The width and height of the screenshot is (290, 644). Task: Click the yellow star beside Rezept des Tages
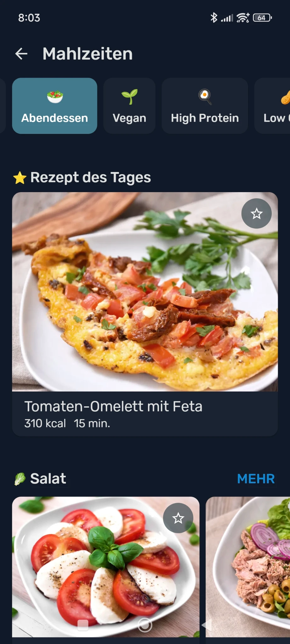tap(20, 178)
